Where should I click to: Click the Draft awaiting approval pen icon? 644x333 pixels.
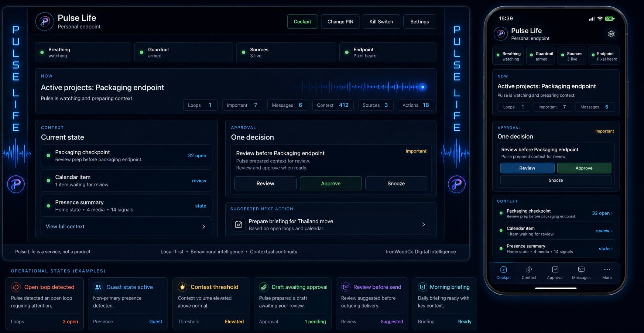point(264,287)
